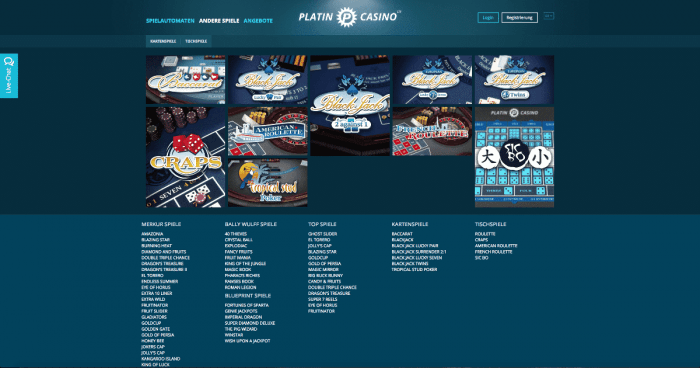
Task: Open the Andere Spiele menu
Action: (x=219, y=21)
